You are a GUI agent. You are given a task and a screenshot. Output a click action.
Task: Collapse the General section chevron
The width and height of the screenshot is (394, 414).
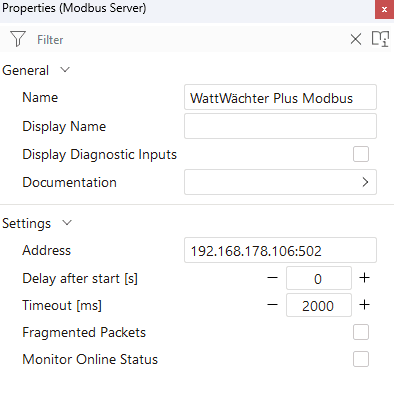point(65,70)
